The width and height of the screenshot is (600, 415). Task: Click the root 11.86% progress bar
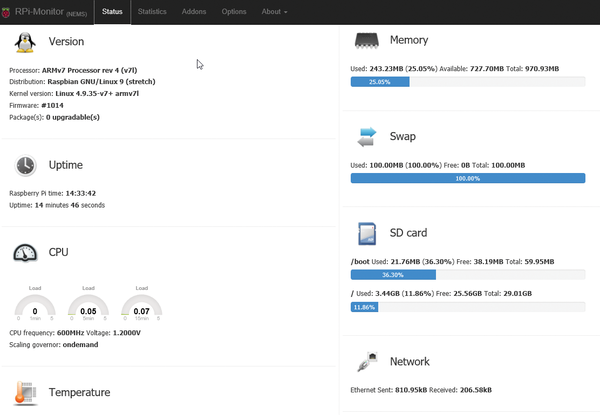468,307
